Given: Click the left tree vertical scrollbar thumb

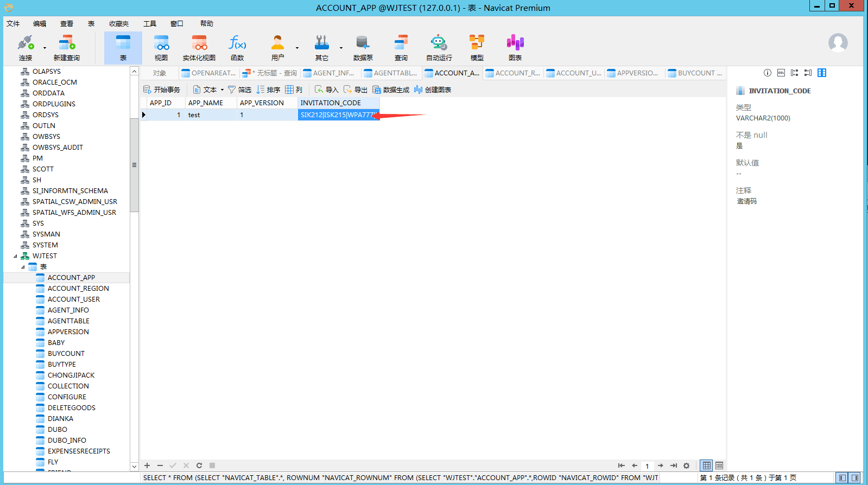Looking at the screenshot, I should pyautogui.click(x=134, y=165).
